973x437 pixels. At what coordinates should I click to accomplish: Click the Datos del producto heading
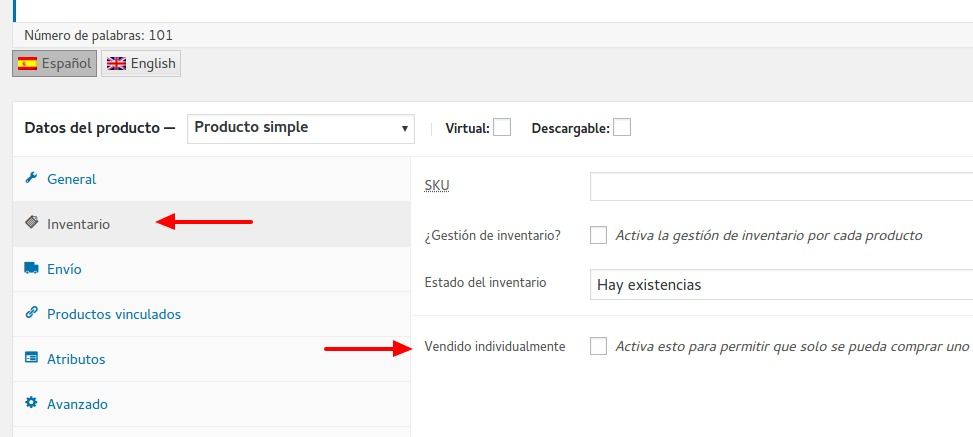click(100, 128)
